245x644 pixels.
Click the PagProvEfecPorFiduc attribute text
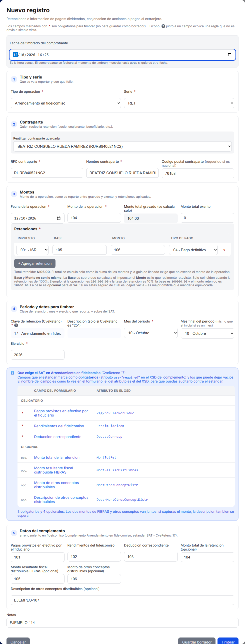point(115,413)
